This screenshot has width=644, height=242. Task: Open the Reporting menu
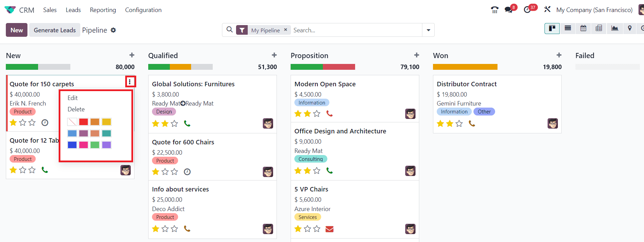coord(103,10)
